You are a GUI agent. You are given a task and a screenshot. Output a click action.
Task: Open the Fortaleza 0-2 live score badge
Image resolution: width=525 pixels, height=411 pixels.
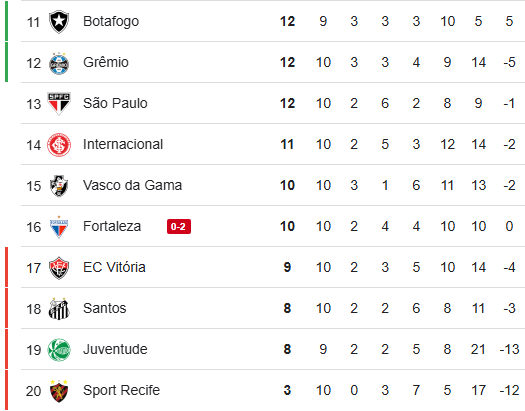pos(179,227)
